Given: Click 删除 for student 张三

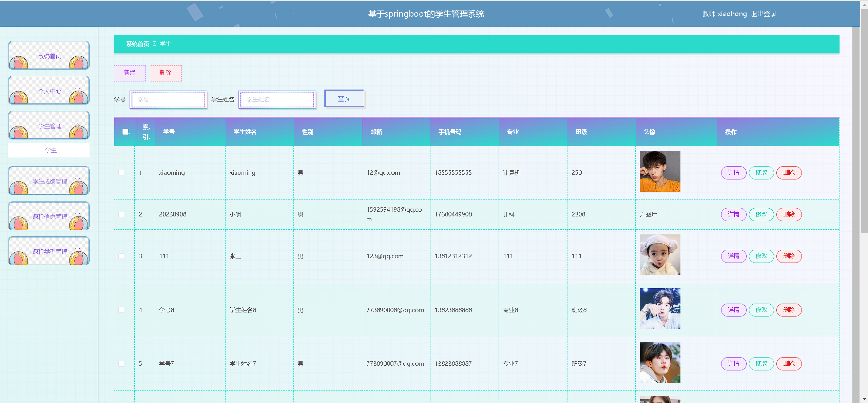Looking at the screenshot, I should 789,256.
